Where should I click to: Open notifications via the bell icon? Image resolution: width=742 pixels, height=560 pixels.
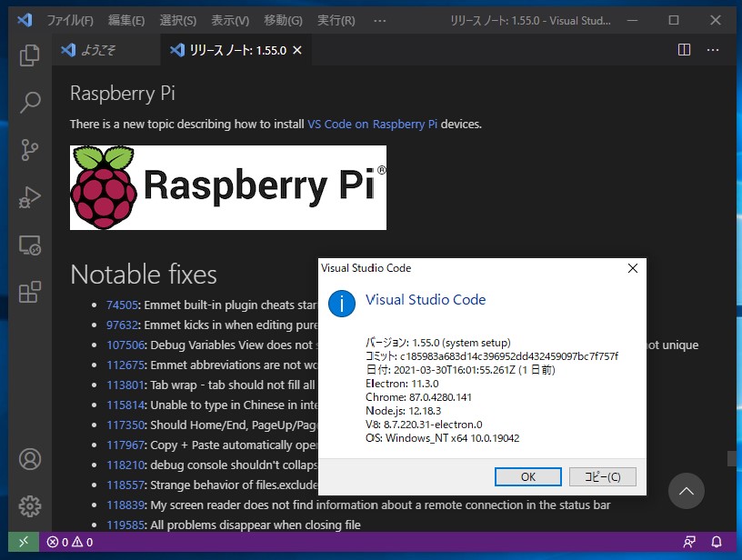tap(716, 541)
